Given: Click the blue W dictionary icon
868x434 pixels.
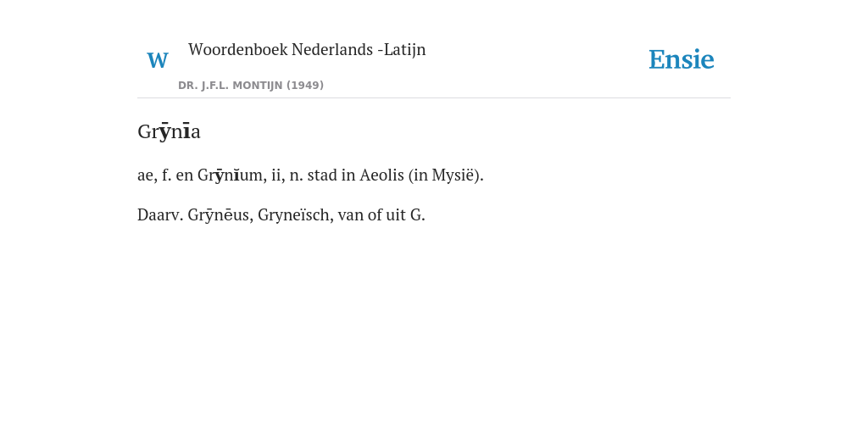Looking at the screenshot, I should [157, 60].
